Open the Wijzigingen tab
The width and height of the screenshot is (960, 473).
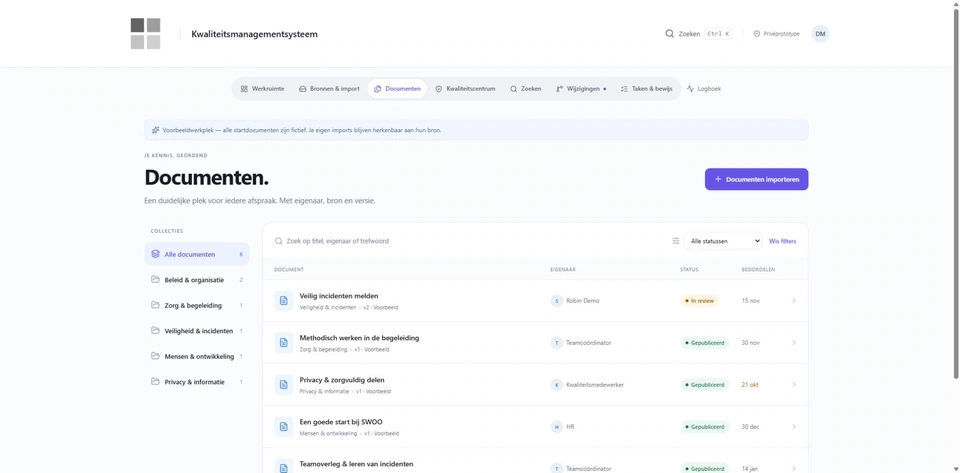[580, 89]
